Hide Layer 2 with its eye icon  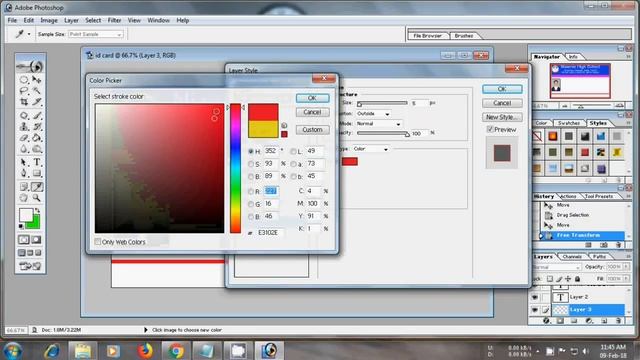click(x=535, y=297)
